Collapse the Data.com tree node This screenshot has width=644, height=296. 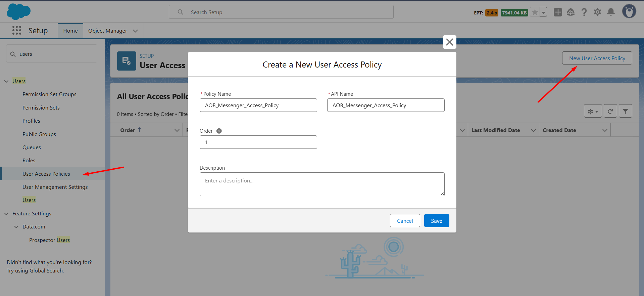click(x=16, y=227)
